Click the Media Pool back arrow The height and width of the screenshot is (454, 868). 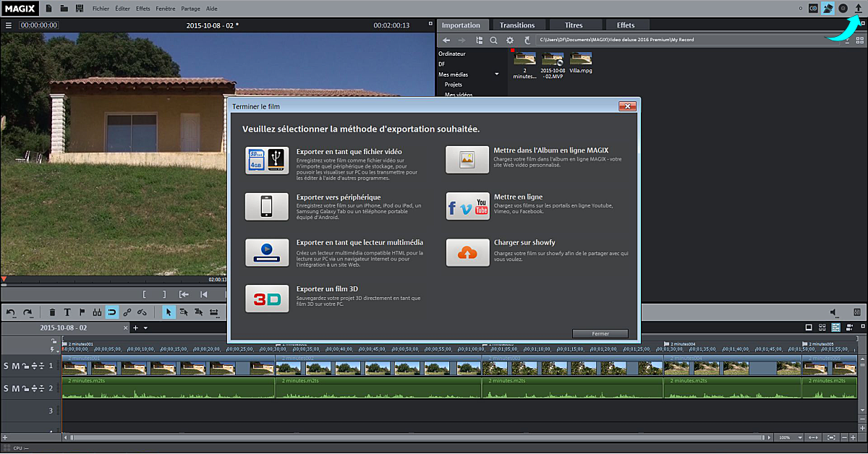pyautogui.click(x=446, y=40)
